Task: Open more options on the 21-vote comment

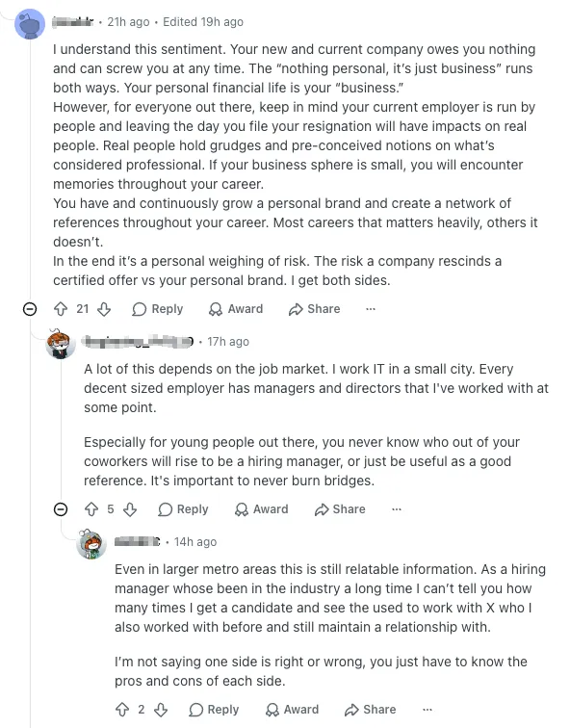Action: 371,309
